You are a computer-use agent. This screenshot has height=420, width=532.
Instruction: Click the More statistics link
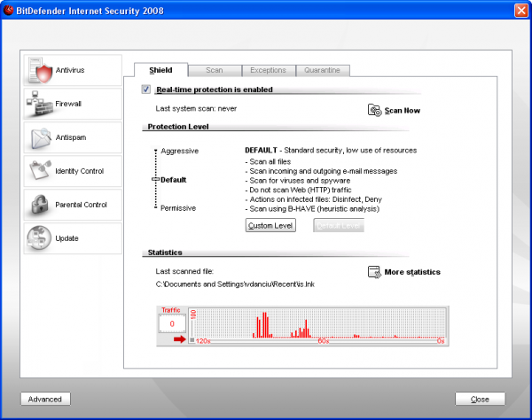412,272
